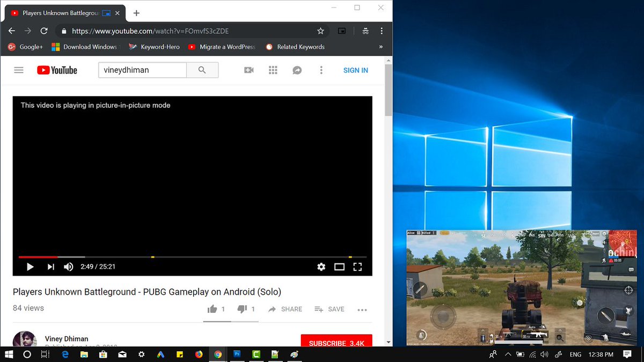Open the Wi-Fi network tray icon
The width and height of the screenshot is (644, 362).
(x=533, y=354)
